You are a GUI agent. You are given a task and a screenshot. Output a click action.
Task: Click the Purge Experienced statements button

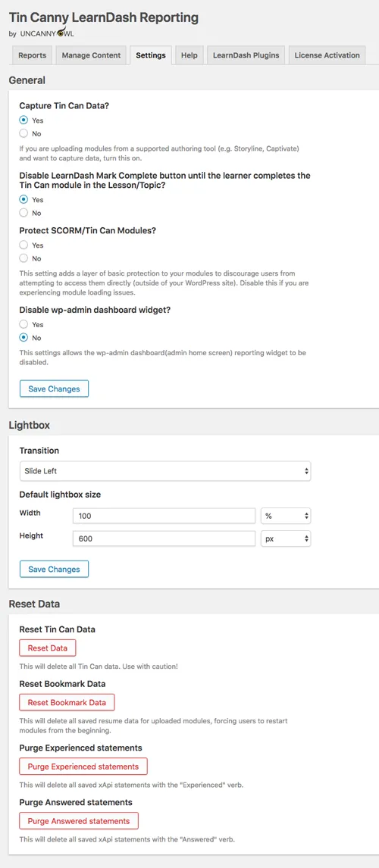coord(83,767)
